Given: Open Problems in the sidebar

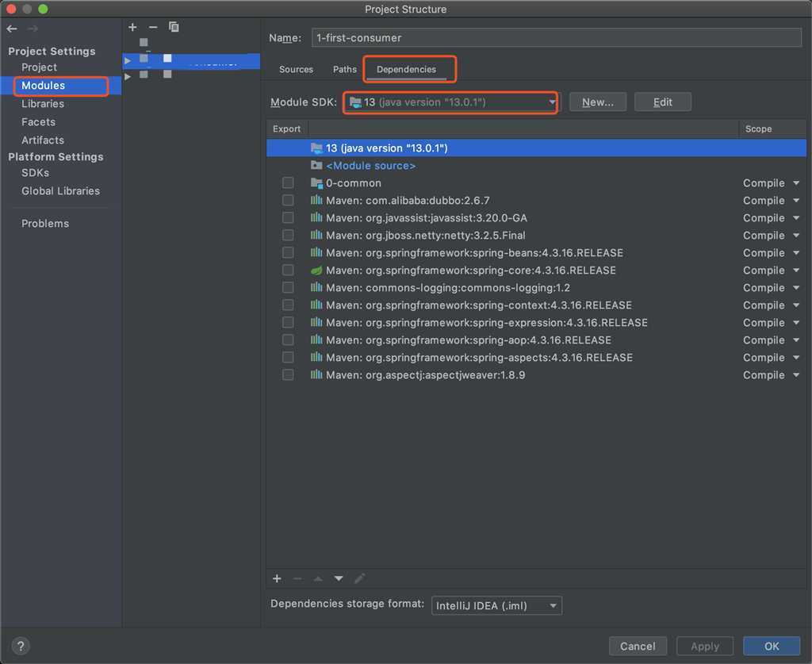Looking at the screenshot, I should pyautogui.click(x=45, y=223).
